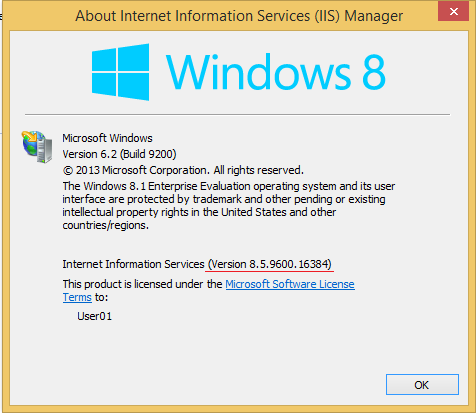
Task: Click the 'intellectual property rights' text line
Action: click(x=199, y=212)
